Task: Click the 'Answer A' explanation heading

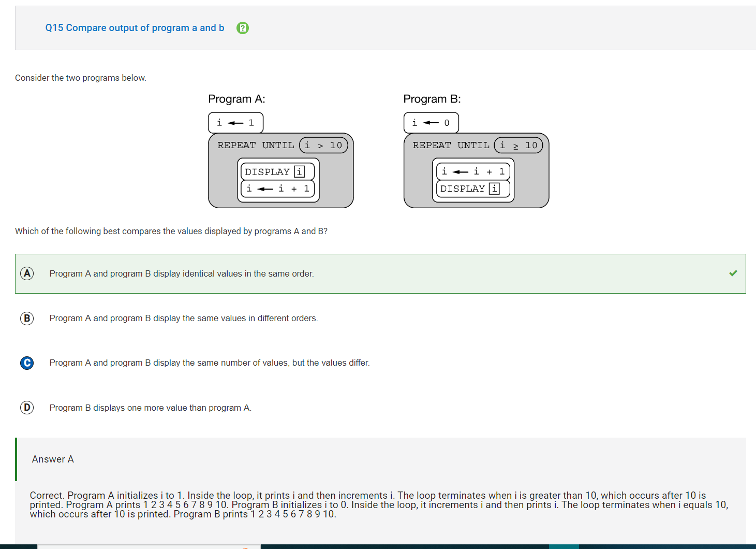Action: (x=53, y=459)
